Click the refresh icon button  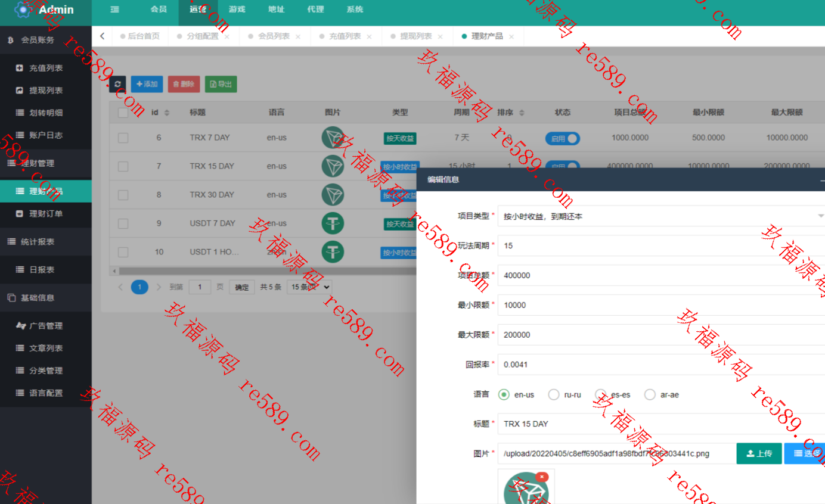point(117,84)
